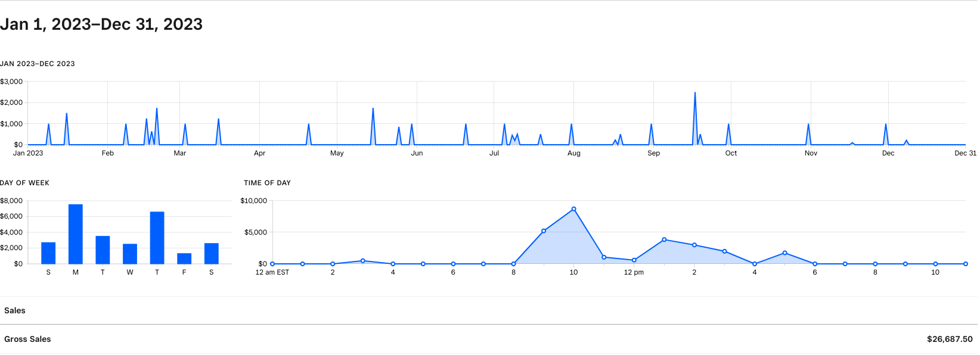Click the TIME OF DAY chart title
This screenshot has height=355, width=980.
click(267, 183)
